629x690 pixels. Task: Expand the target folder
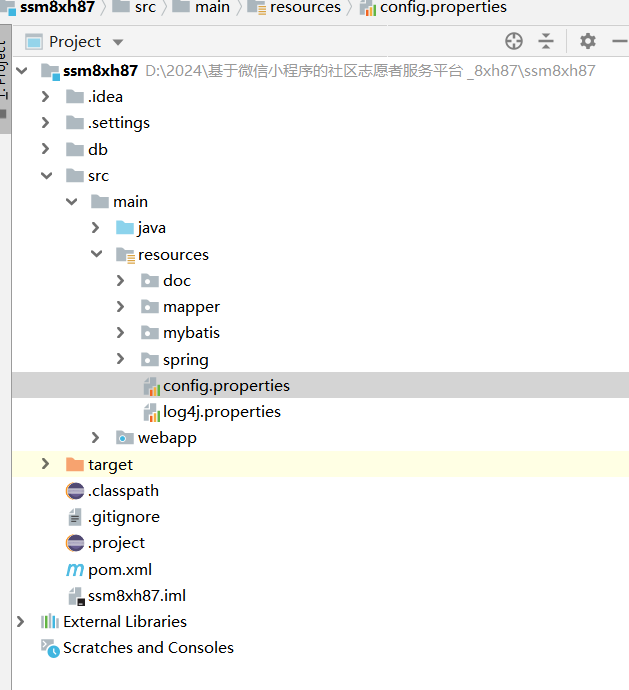(45, 464)
